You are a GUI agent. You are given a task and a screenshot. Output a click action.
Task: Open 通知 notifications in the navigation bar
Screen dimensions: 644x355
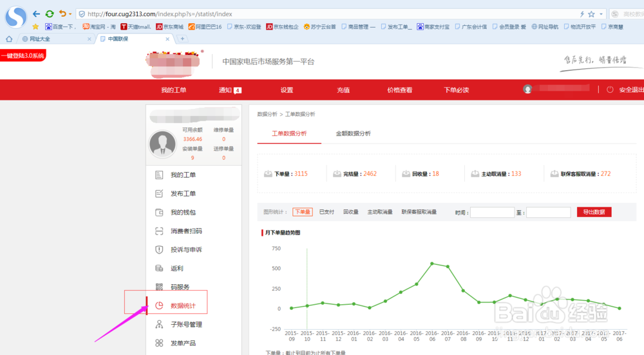[x=230, y=90]
